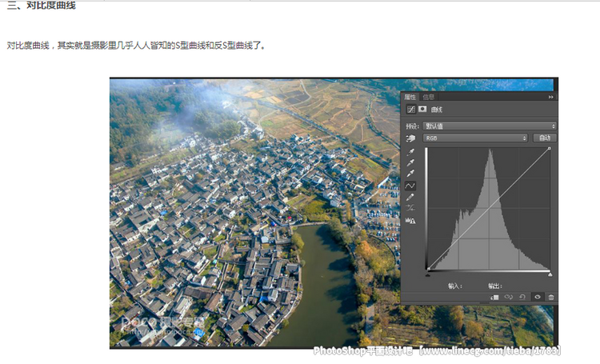Click the view previous state icon
Viewport: 600px width, 364px height.
pos(508,297)
